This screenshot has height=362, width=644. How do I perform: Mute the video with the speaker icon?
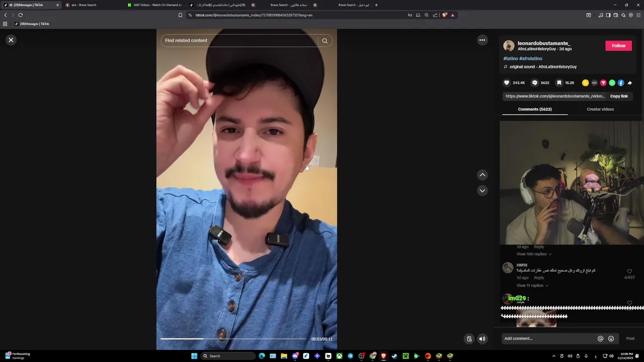[x=482, y=339]
